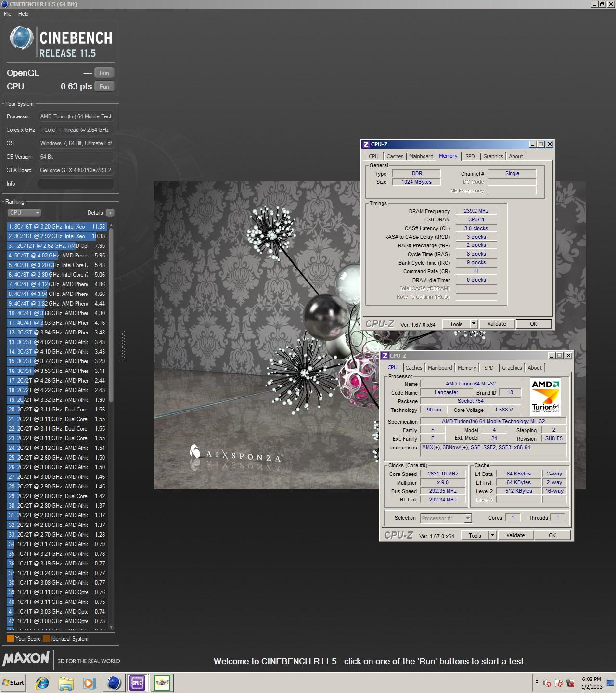Click the AMD Turion64 logo

(x=546, y=397)
